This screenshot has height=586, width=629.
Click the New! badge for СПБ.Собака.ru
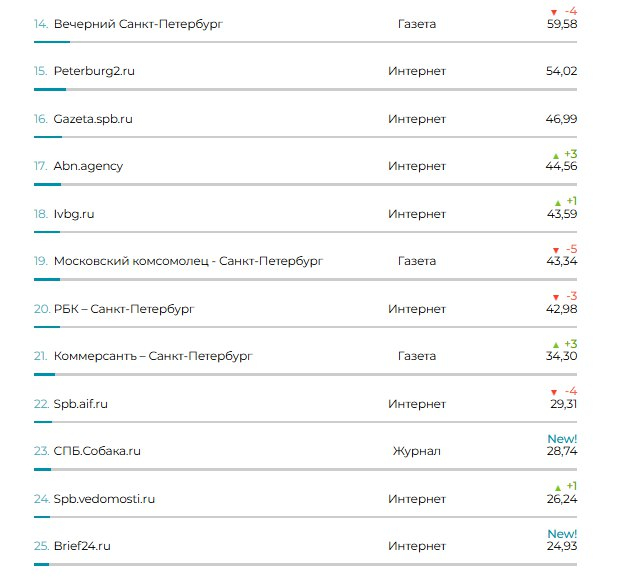coord(562,439)
